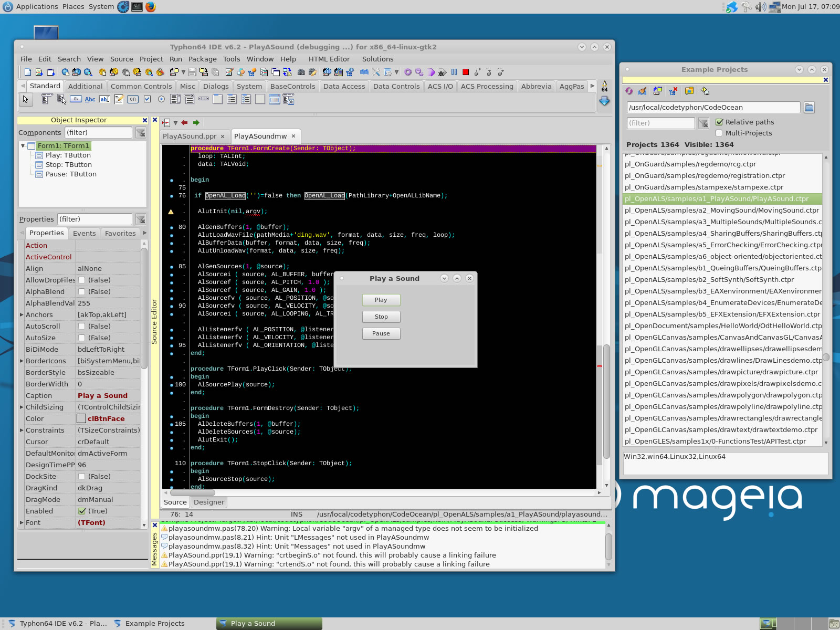Toggle DockSite checkbox
The width and height of the screenshot is (840, 630).
click(82, 477)
